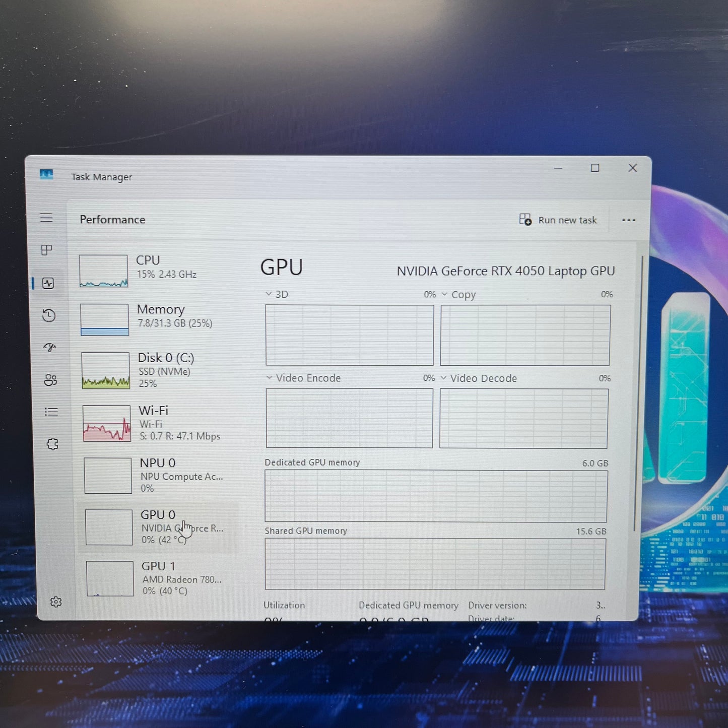Screen dimensions: 728x728
Task: Click the CPU usage mini graph
Action: 103,271
